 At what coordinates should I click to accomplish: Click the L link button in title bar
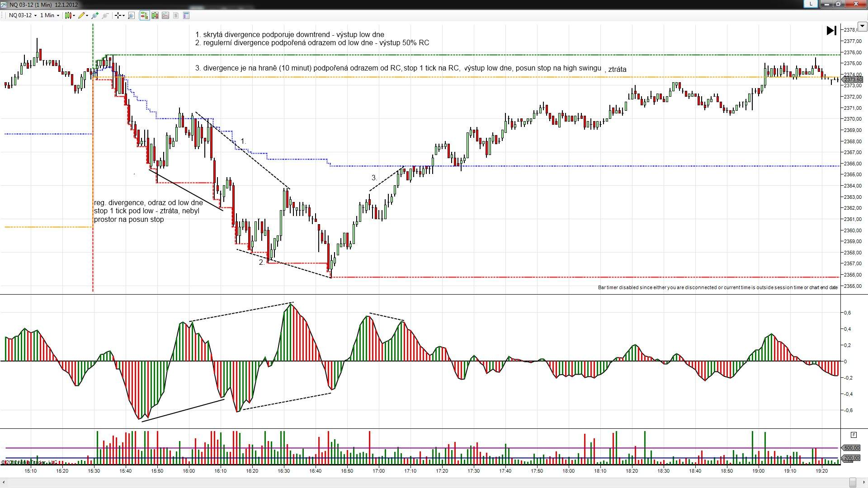point(811,4)
